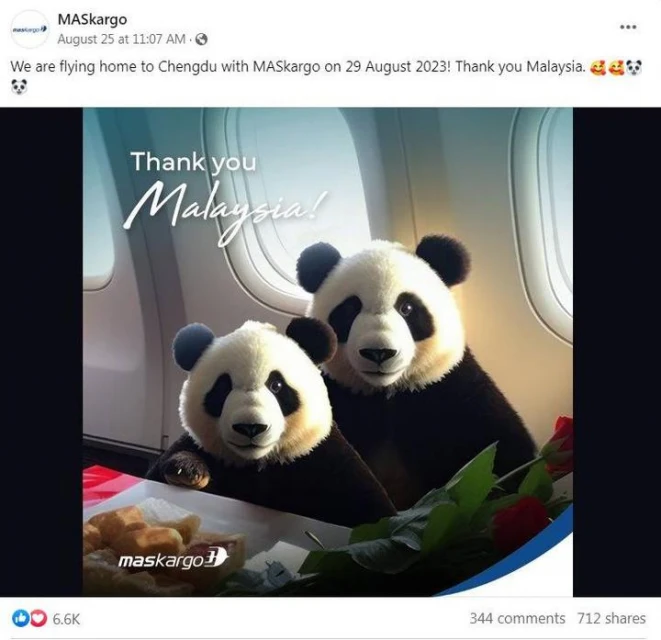Click the Thank you Malaysia! text overlay
Image resolution: width=661 pixels, height=640 pixels.
click(x=223, y=197)
